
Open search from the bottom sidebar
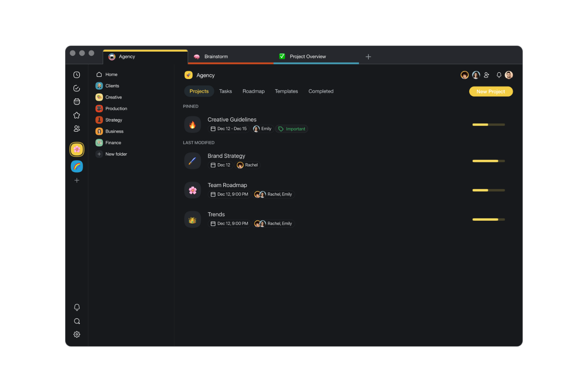(77, 321)
